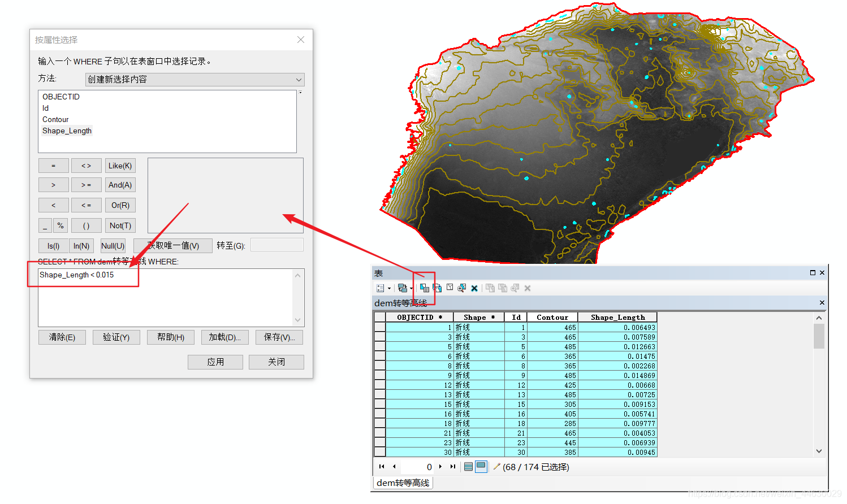
Task: Click the And(A) operator button
Action: pyautogui.click(x=120, y=185)
